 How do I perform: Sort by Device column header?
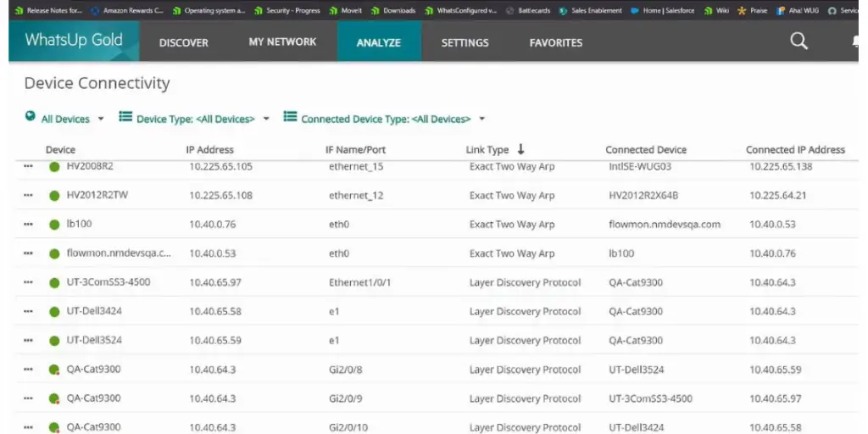pos(60,149)
